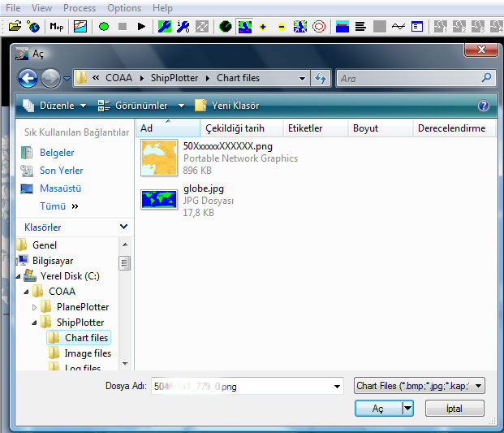Open the Belgeler favorite link
This screenshot has width=504, height=433.
coord(57,153)
